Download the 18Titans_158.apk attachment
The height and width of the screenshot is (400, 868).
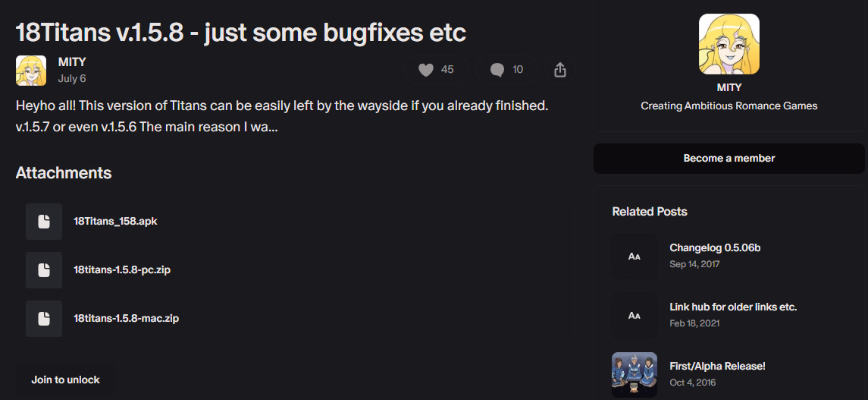[115, 222]
